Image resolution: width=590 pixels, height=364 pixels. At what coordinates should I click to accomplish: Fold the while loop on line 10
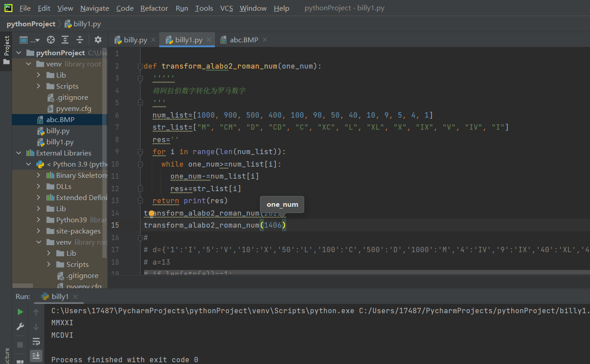click(x=140, y=164)
